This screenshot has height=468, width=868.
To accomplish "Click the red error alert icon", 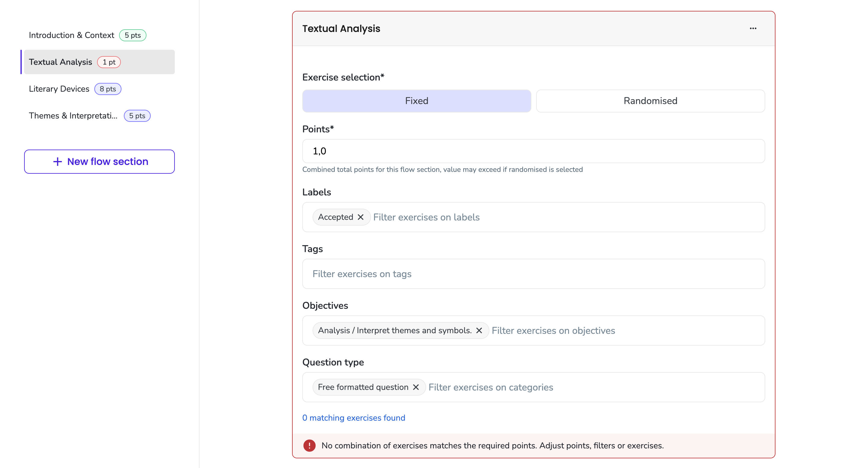I will [x=309, y=445].
